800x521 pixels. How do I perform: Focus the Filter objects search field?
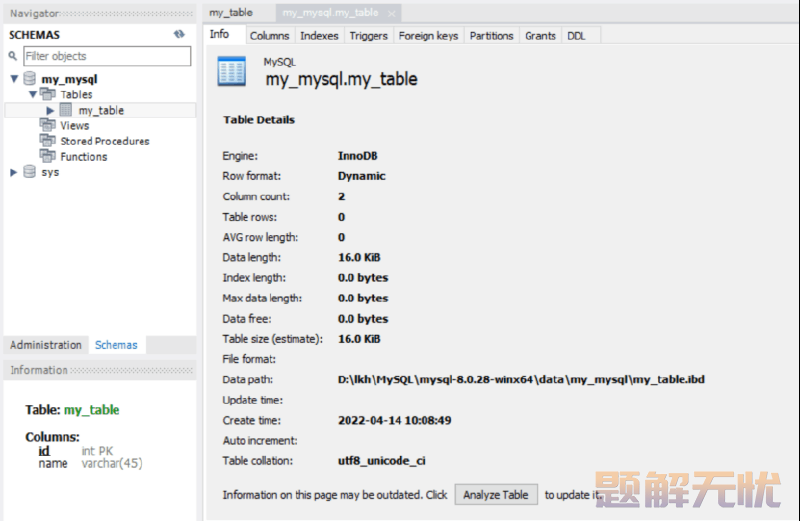(107, 56)
